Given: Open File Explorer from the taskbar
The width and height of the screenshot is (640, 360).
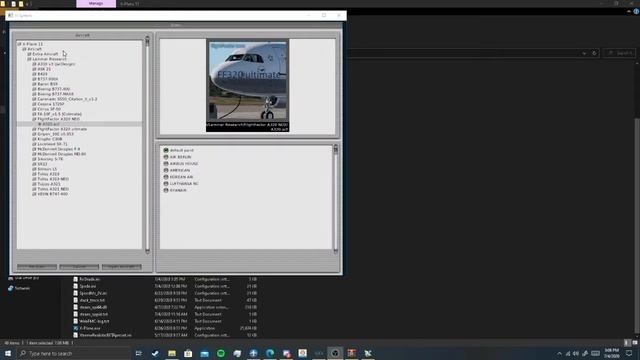Looking at the screenshot, I should [172, 353].
